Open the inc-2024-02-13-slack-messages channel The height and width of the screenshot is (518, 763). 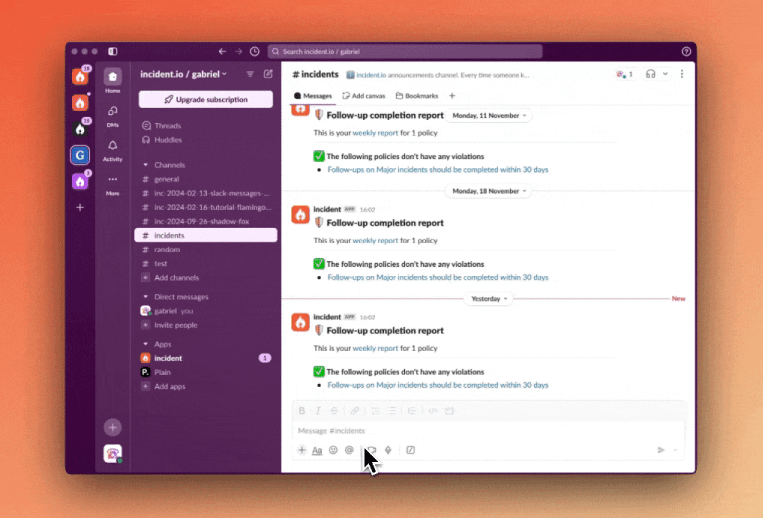pyautogui.click(x=206, y=193)
